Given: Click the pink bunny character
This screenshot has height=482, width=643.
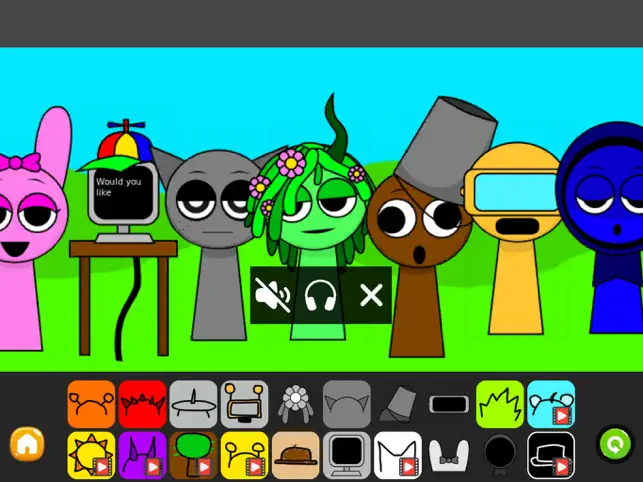Looking at the screenshot, I should 28,230.
